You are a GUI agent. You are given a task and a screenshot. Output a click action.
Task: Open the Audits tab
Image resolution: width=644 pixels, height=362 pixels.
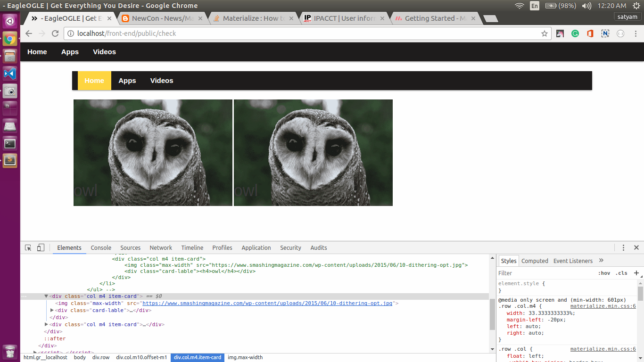click(319, 247)
